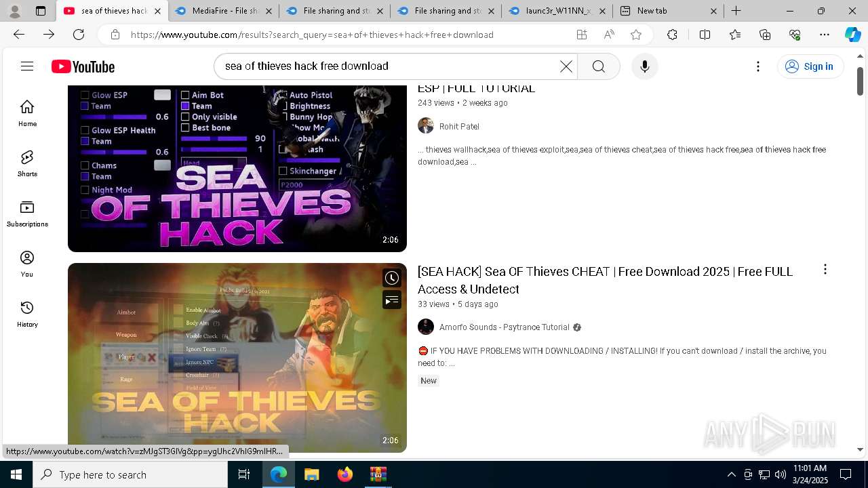
Task: Go forward in the browser
Action: click(49, 35)
